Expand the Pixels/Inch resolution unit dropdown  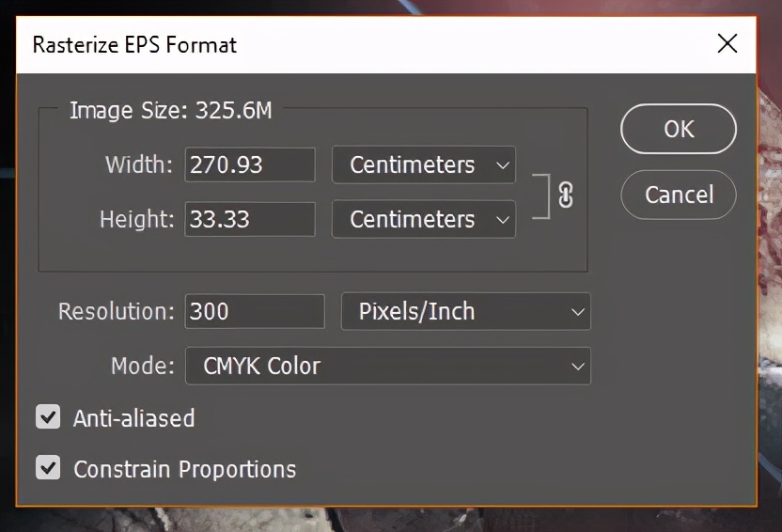(464, 311)
